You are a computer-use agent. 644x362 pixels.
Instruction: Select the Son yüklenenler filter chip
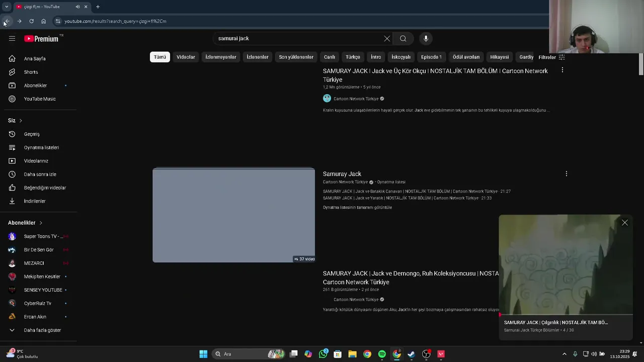point(296,57)
